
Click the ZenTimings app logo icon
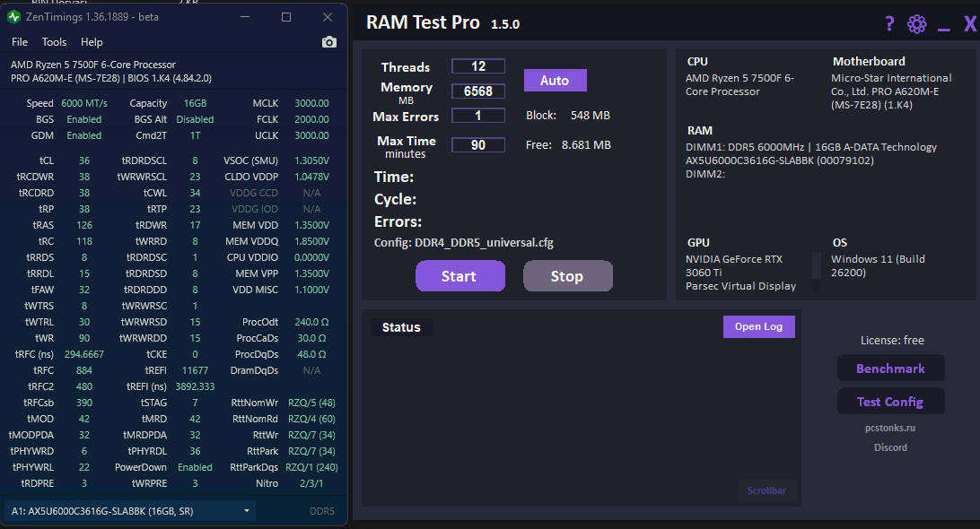(14, 17)
